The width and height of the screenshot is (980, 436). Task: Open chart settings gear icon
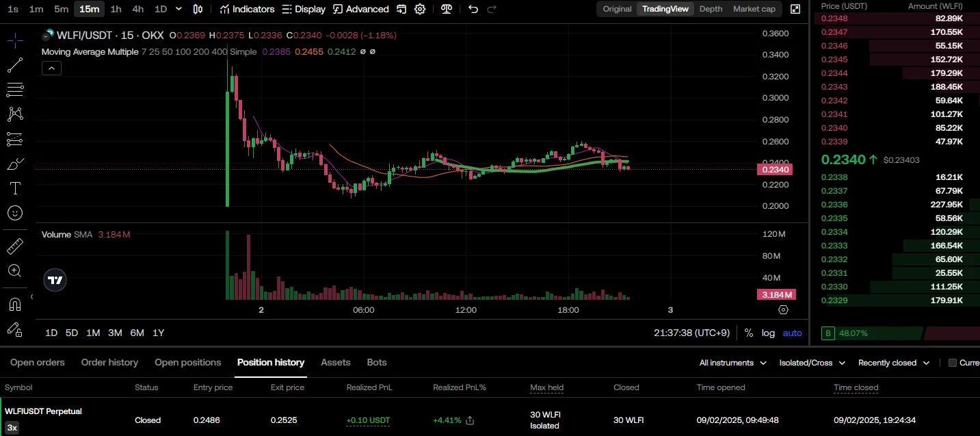[420, 9]
